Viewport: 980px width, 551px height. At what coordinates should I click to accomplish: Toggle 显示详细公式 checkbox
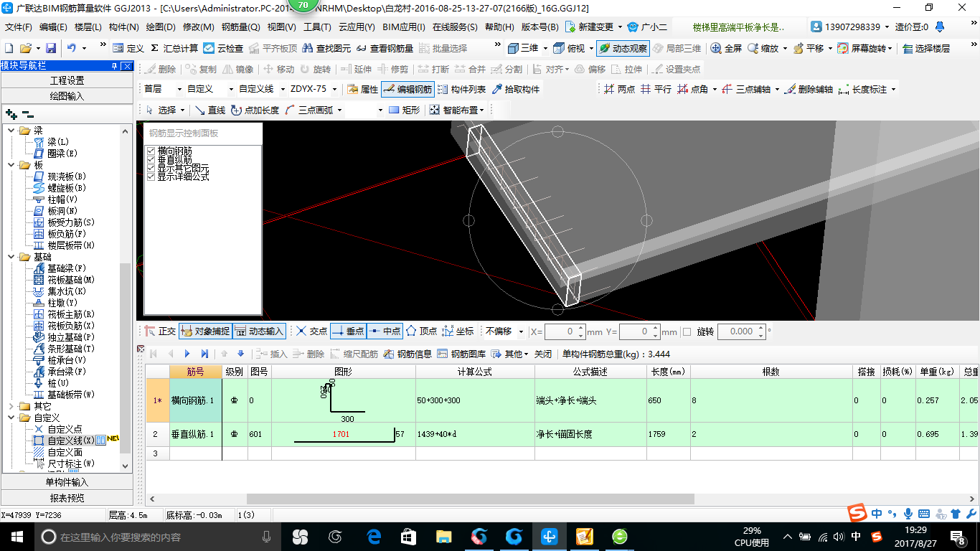(x=151, y=176)
